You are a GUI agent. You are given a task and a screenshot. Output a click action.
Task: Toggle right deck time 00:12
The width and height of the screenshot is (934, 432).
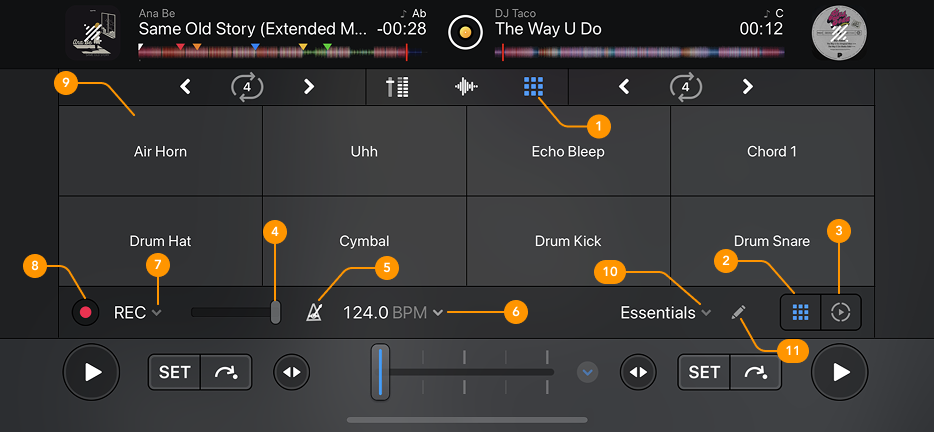point(761,29)
